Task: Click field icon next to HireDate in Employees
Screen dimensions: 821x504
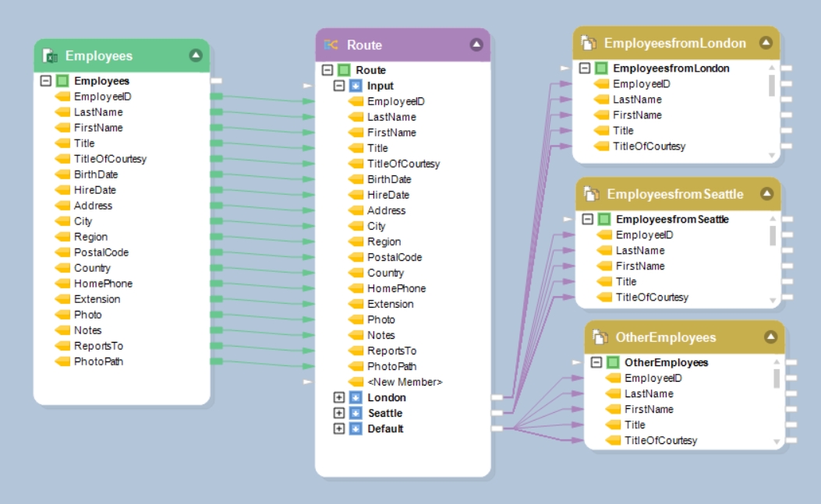Action: click(62, 190)
